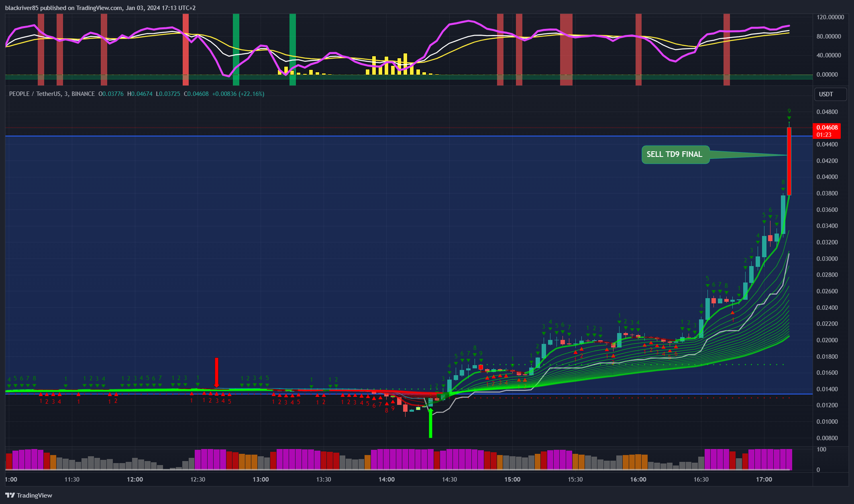The height and width of the screenshot is (504, 854).
Task: Click the 0.02600 price axis label
Action: (x=827, y=291)
